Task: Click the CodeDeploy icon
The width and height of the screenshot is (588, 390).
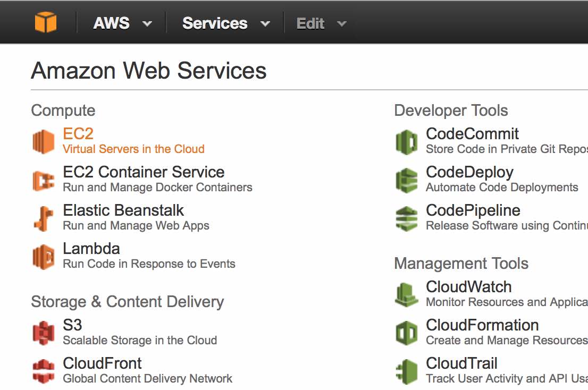Action: [407, 180]
